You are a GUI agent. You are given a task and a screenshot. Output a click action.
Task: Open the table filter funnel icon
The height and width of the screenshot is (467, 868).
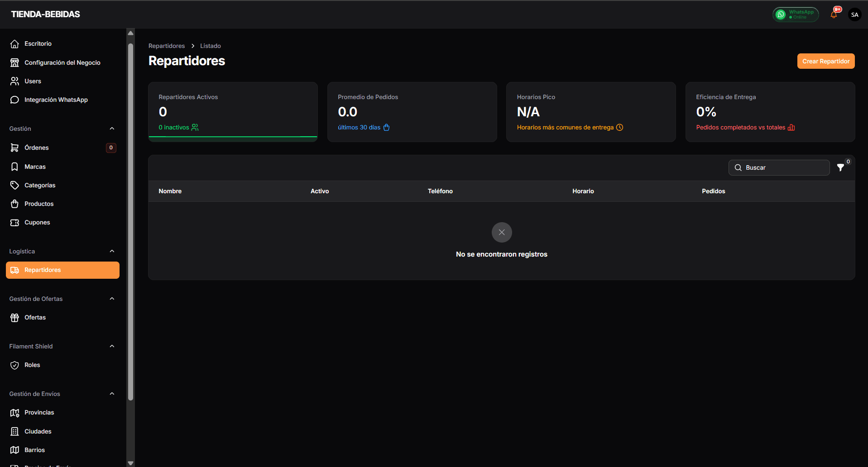coord(840,167)
